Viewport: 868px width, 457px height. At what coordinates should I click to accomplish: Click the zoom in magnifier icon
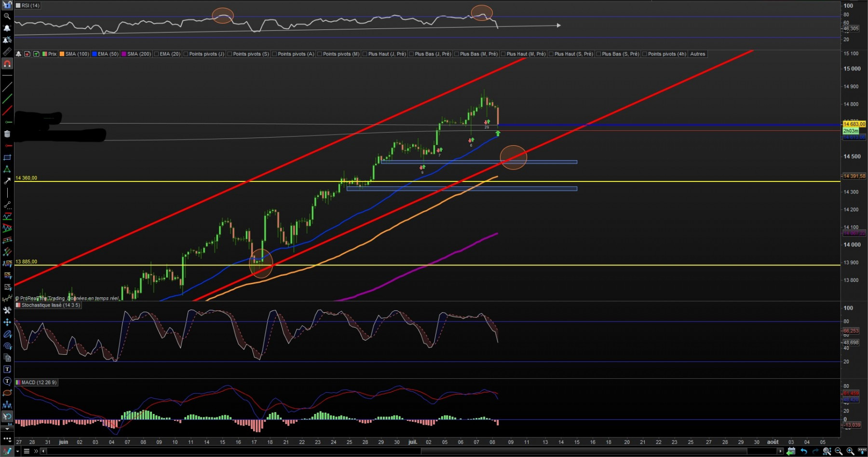[x=850, y=451]
